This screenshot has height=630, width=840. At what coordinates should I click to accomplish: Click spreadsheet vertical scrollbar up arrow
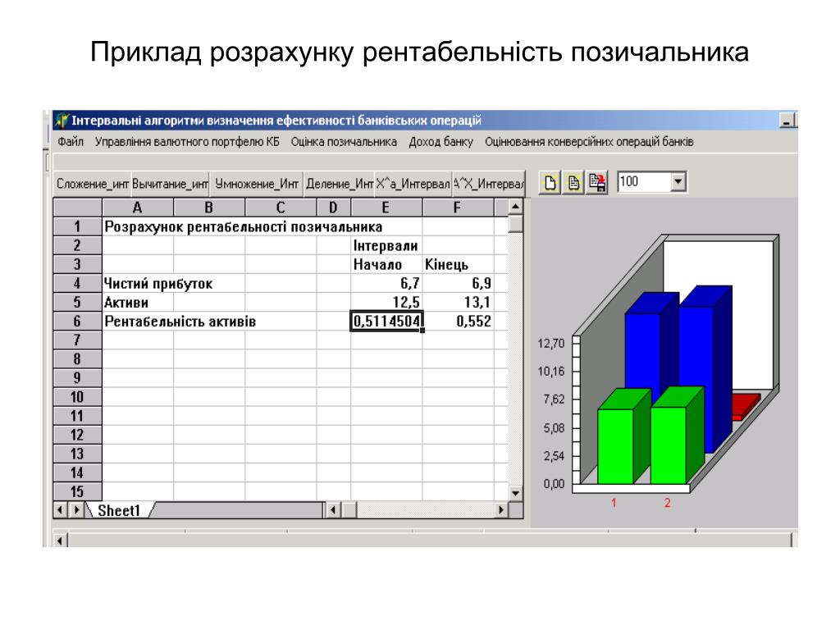(x=515, y=207)
